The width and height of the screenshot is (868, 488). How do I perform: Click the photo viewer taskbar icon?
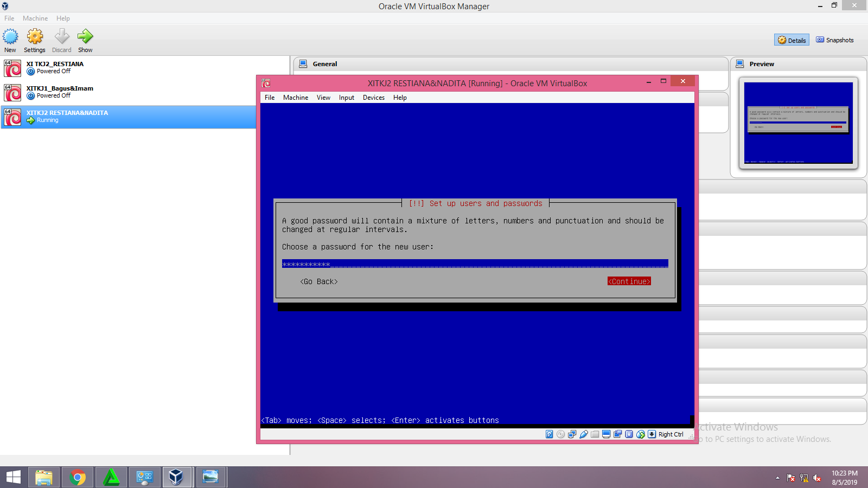tap(210, 477)
